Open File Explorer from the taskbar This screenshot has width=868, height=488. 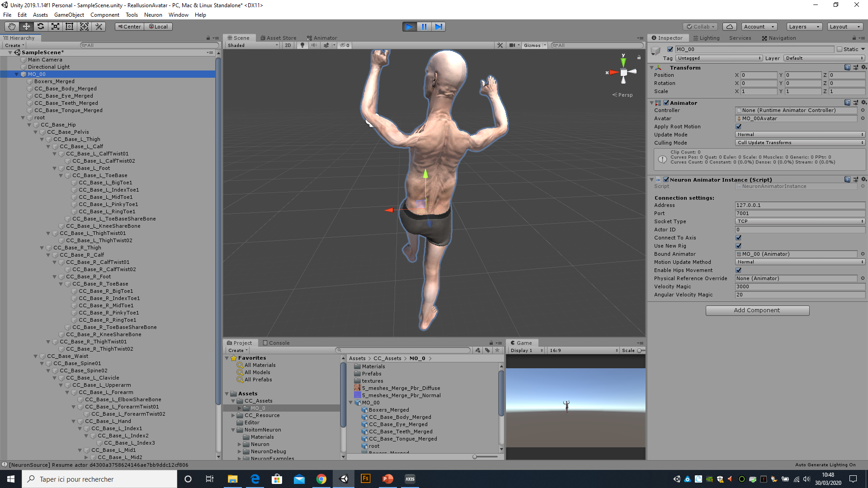pyautogui.click(x=233, y=479)
